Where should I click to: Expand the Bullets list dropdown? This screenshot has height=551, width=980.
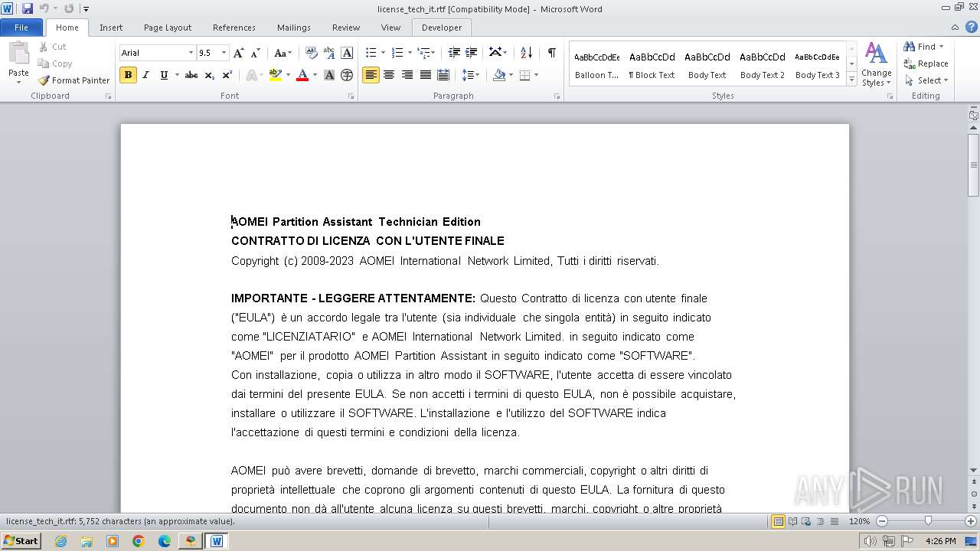pyautogui.click(x=384, y=53)
